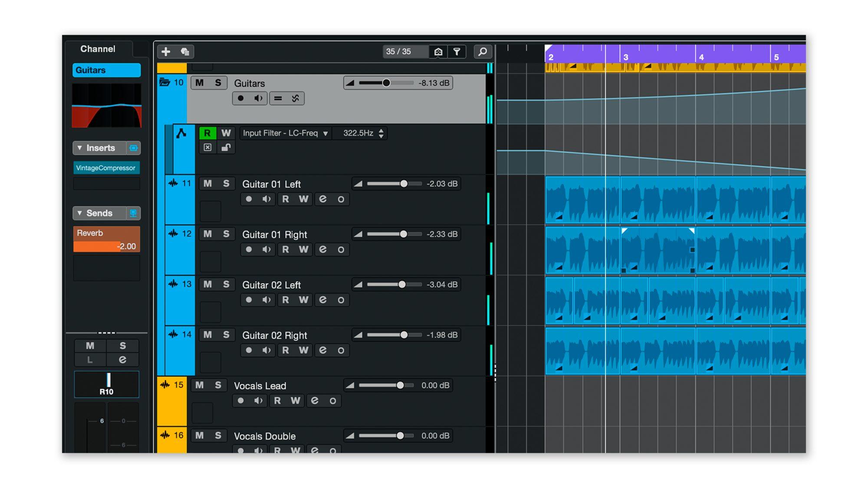Click the Inserts bypass icon
The image size is (868, 488).
pyautogui.click(x=133, y=148)
